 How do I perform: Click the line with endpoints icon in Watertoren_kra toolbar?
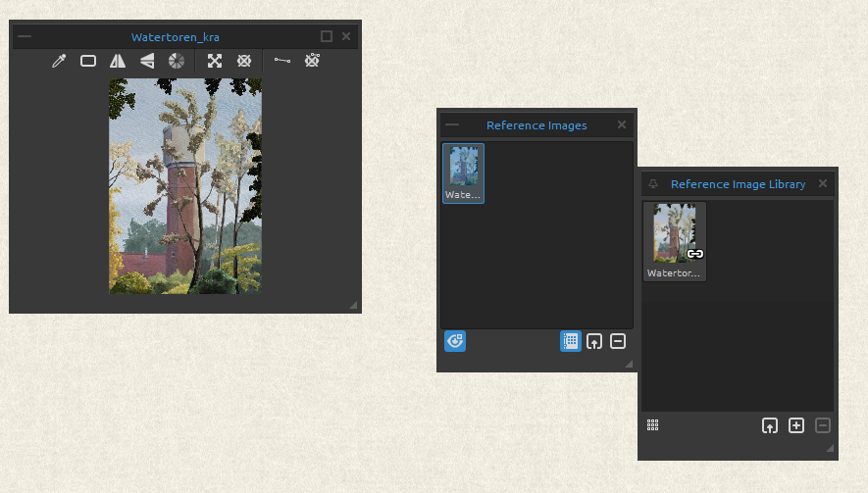point(282,61)
